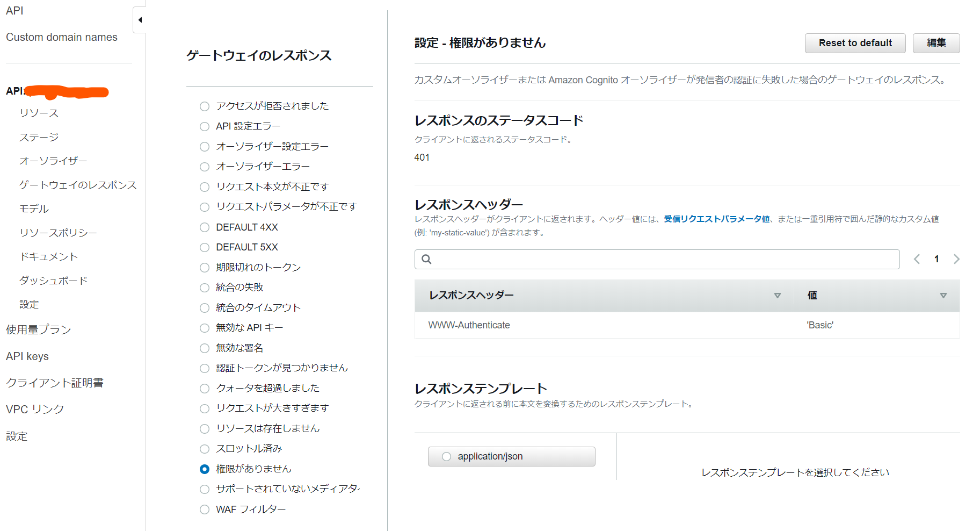Go to previous page of response headers
The image size is (980, 531).
click(917, 259)
